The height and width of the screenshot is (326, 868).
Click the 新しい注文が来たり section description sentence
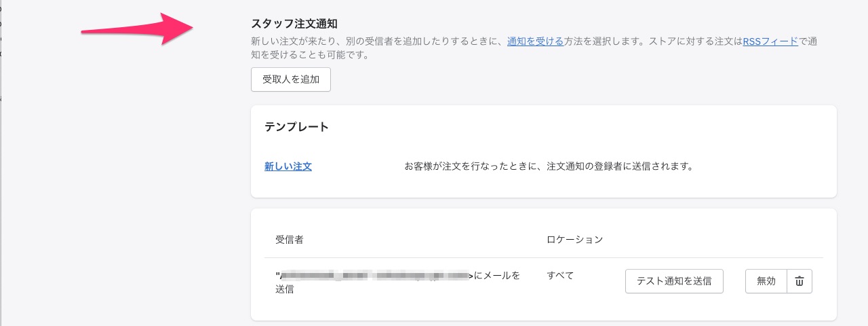[534, 48]
